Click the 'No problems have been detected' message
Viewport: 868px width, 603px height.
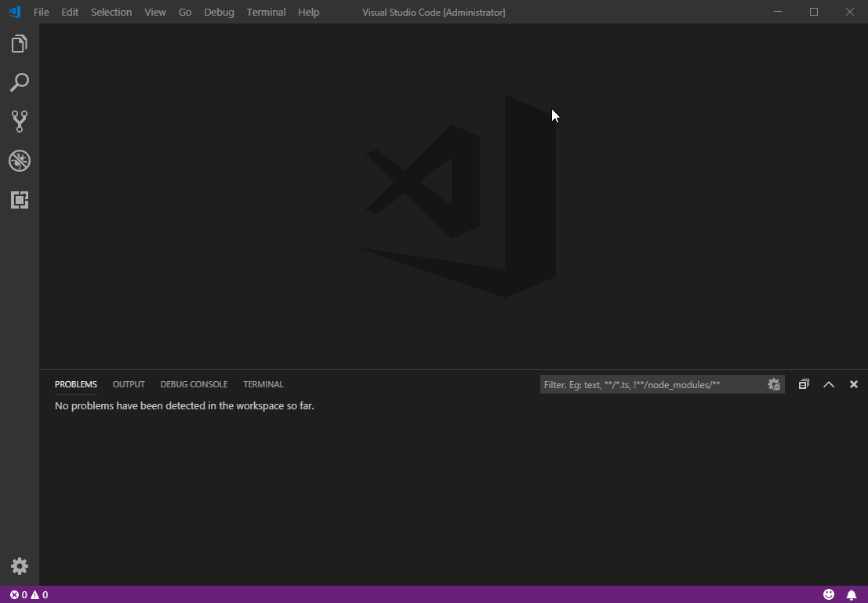[184, 406]
